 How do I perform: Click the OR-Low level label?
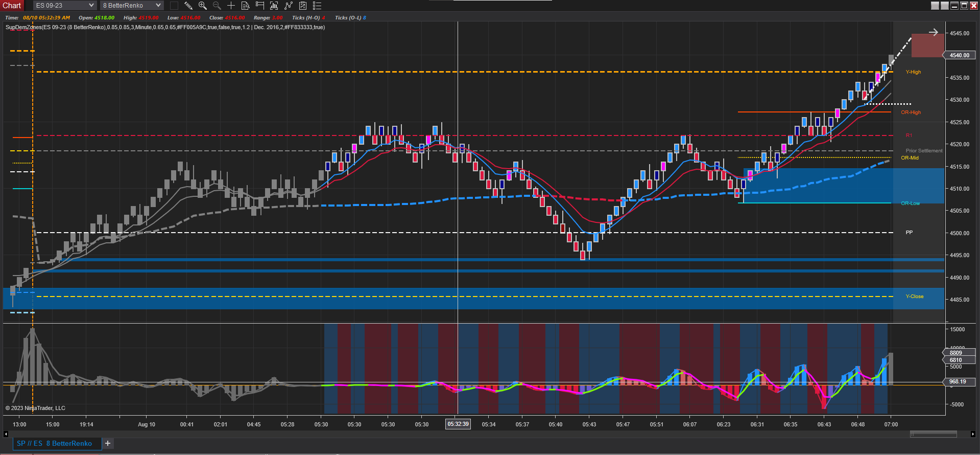pyautogui.click(x=911, y=203)
